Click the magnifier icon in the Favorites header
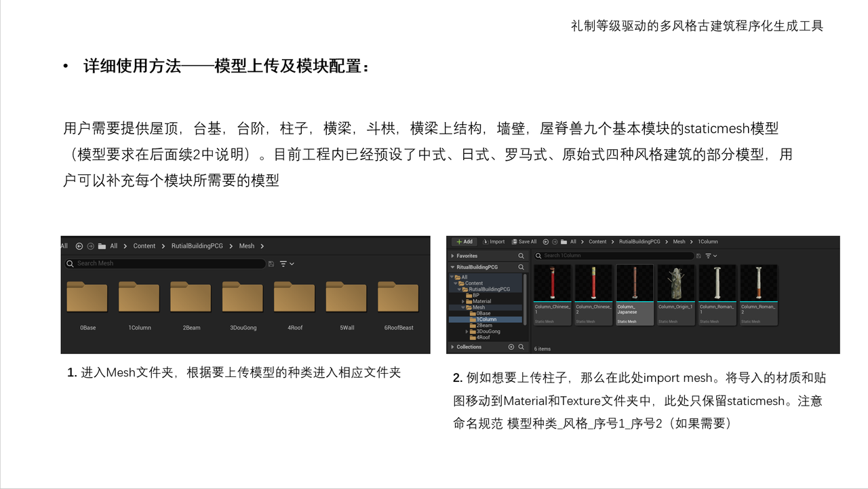The height and width of the screenshot is (489, 868). click(521, 256)
